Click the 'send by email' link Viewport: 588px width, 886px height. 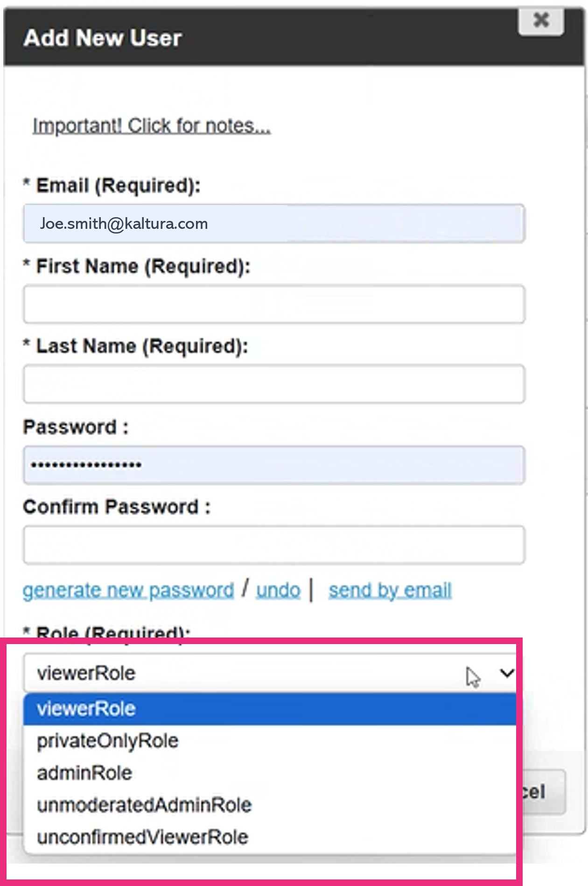[390, 590]
